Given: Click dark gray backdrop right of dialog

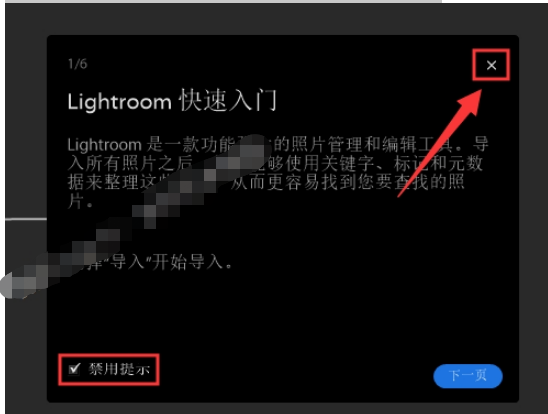Looking at the screenshot, I should click(533, 217).
